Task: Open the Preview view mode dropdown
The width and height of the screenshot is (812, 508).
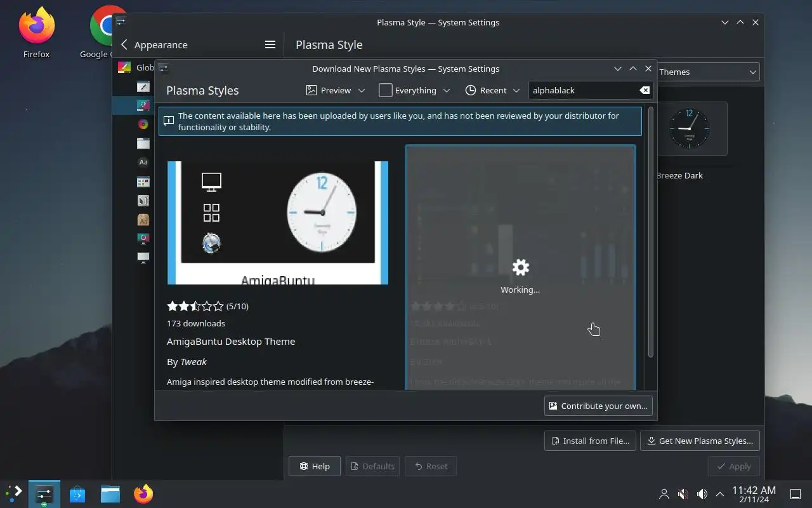Action: coord(336,90)
